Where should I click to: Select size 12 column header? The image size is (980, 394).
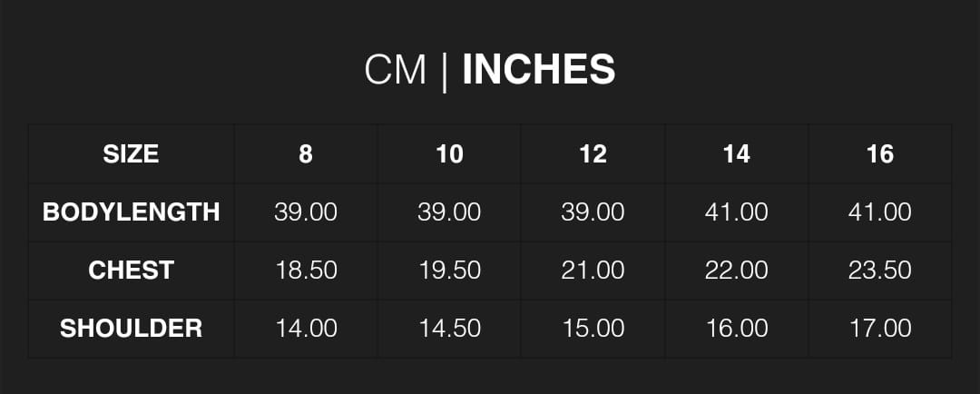point(593,154)
